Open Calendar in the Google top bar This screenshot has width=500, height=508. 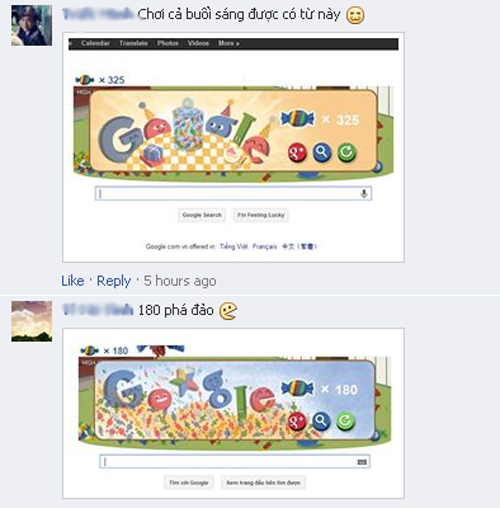coord(95,43)
